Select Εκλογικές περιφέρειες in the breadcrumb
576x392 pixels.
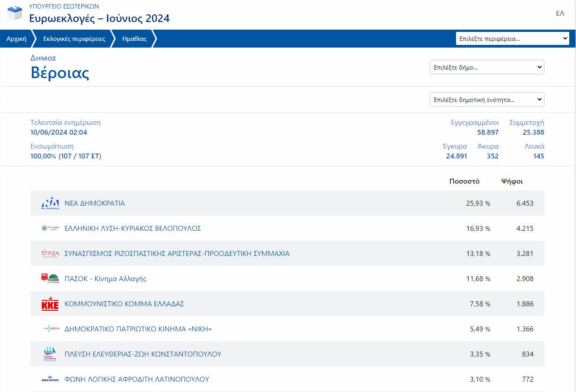pyautogui.click(x=74, y=39)
